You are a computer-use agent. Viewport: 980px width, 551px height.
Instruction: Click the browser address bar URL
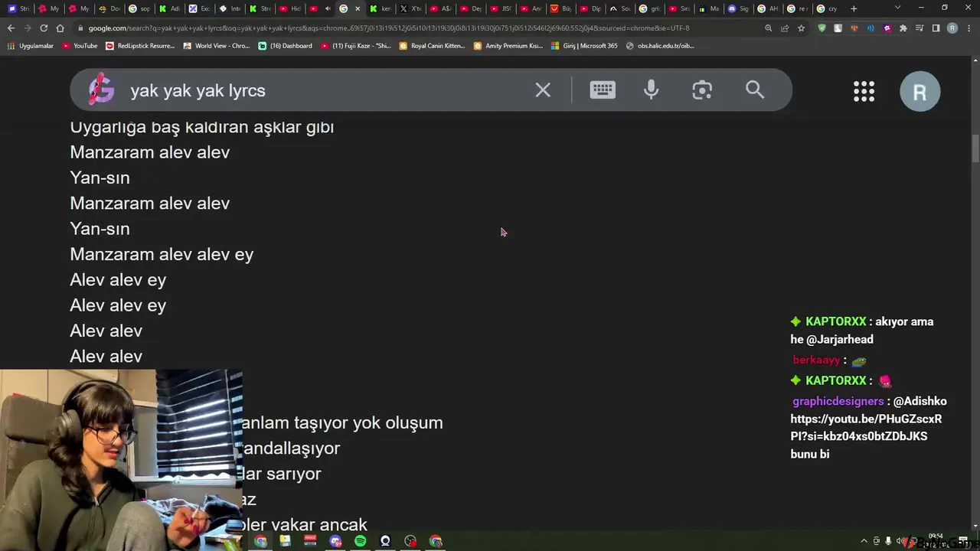[388, 28]
